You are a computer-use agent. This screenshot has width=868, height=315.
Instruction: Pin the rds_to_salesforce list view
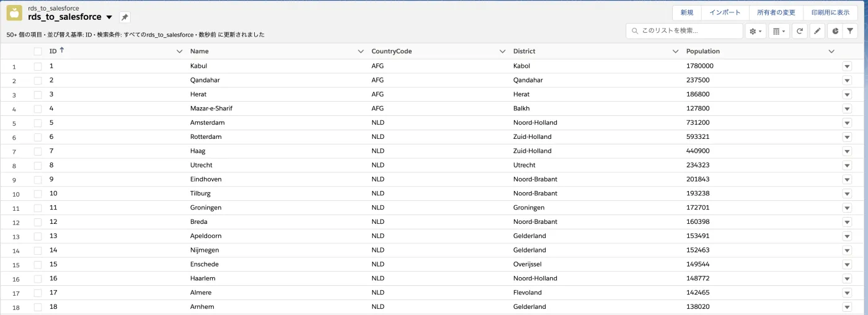click(125, 17)
